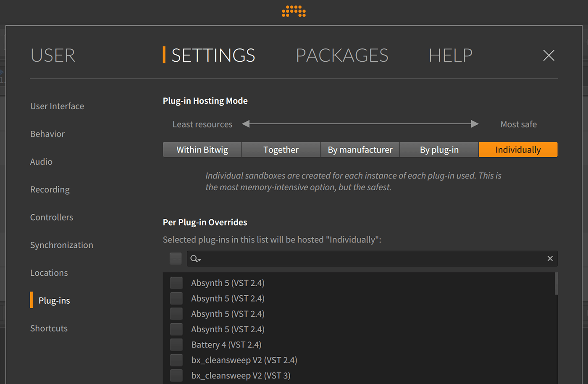
Task: Enable the first Absynth 5 plug-in override
Action: coord(176,283)
